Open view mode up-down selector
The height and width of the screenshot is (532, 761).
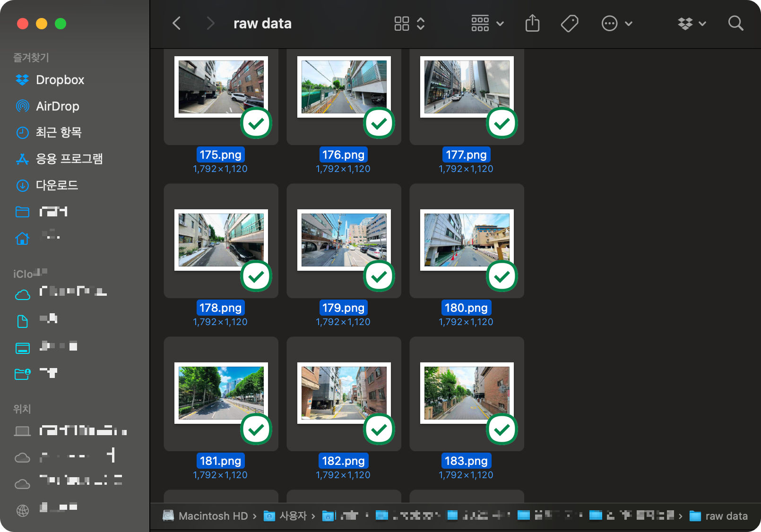coord(421,24)
